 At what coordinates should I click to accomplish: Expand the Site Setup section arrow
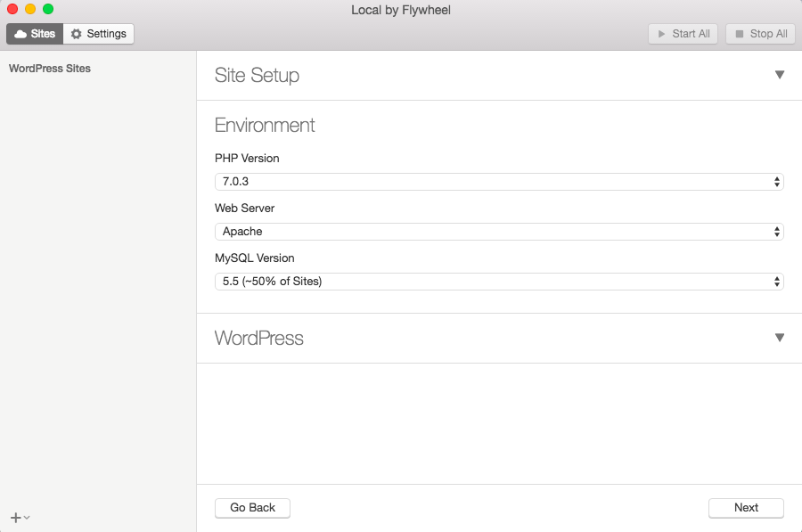(x=780, y=75)
